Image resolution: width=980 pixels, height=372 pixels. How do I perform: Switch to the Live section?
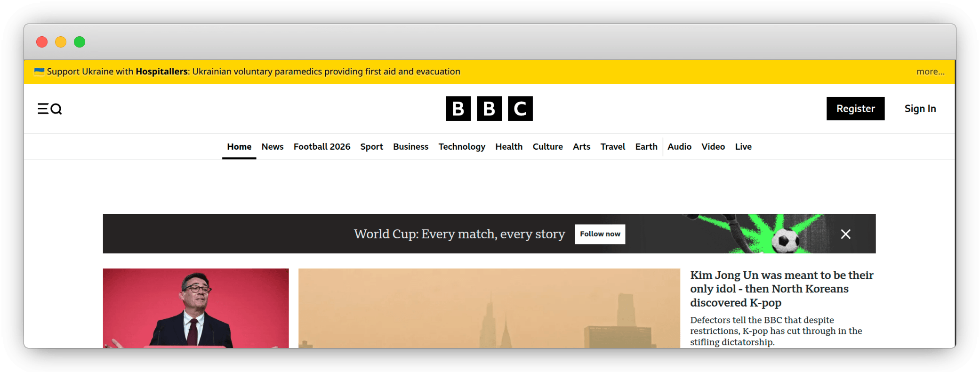743,146
